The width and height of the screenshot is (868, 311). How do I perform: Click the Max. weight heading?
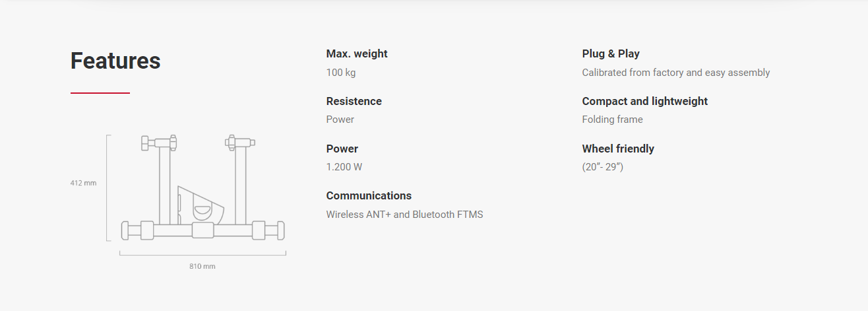click(x=357, y=54)
